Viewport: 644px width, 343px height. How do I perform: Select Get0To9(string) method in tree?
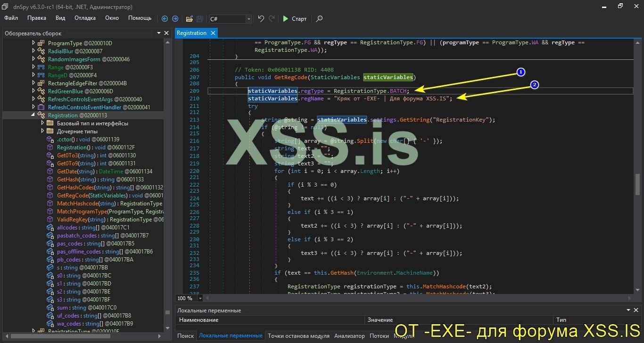(96, 163)
